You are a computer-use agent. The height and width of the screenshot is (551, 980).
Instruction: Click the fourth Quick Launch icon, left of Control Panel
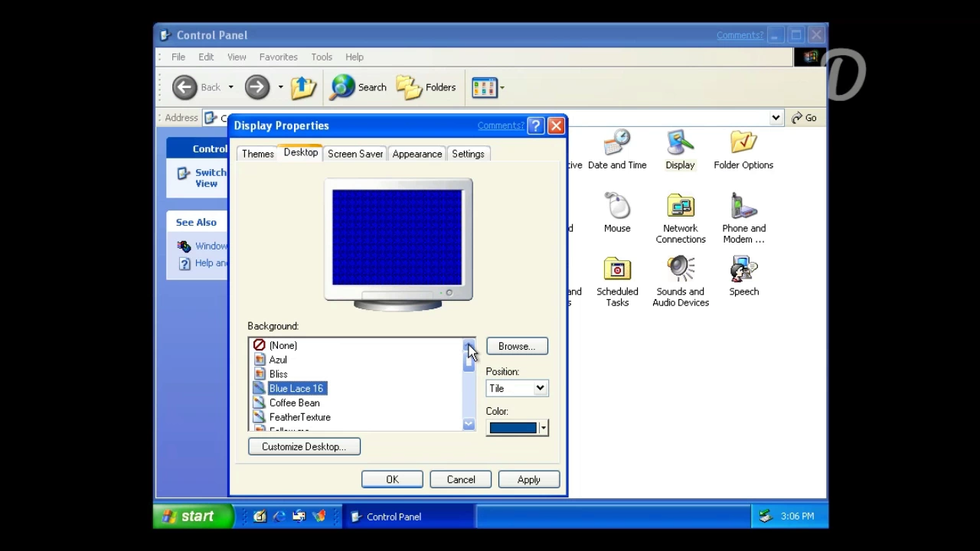pyautogui.click(x=319, y=517)
